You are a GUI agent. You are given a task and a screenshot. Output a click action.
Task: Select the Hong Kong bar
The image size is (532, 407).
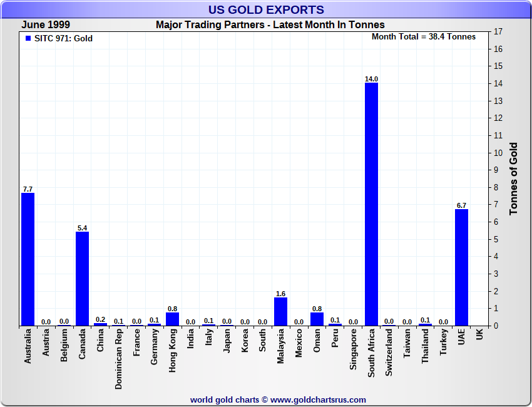tap(172, 319)
